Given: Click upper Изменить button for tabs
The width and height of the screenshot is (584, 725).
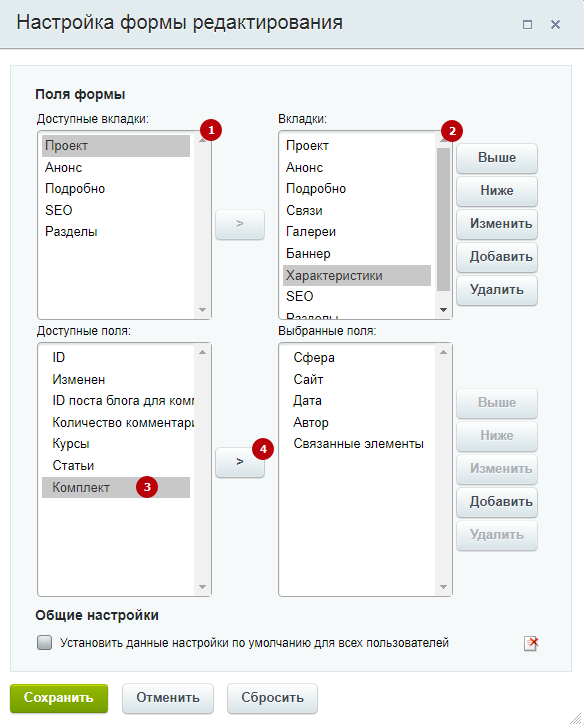Looking at the screenshot, I should 497,224.
